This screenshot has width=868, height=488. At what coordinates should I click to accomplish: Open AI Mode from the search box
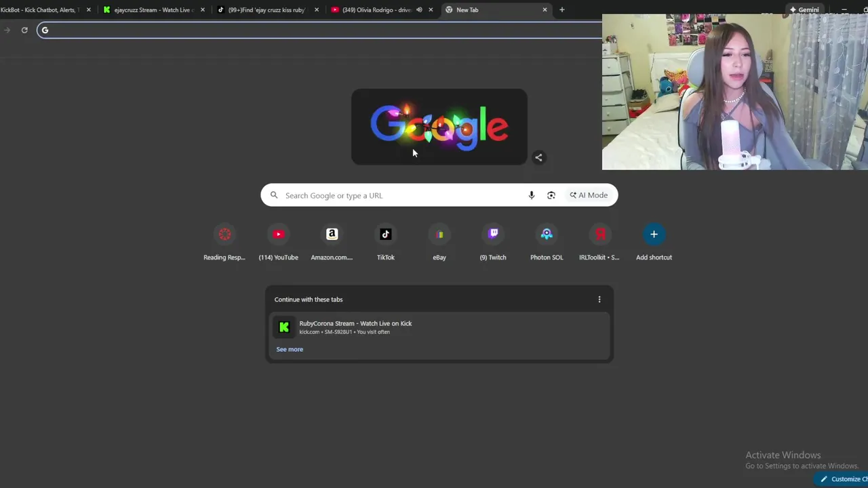click(x=589, y=195)
